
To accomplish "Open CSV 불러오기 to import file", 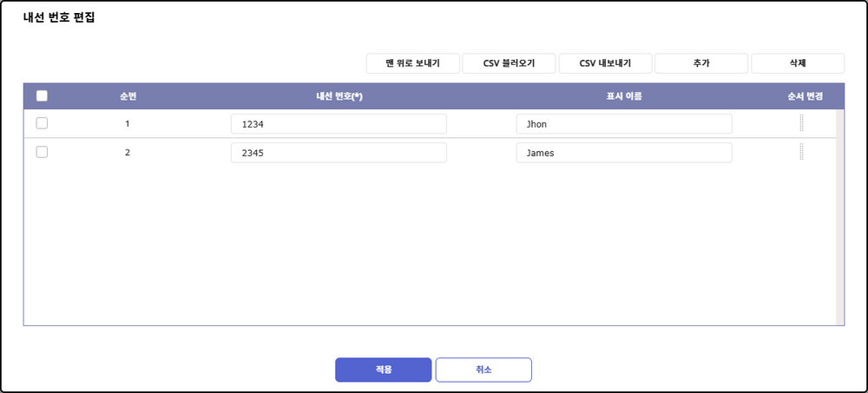I will click(x=509, y=63).
